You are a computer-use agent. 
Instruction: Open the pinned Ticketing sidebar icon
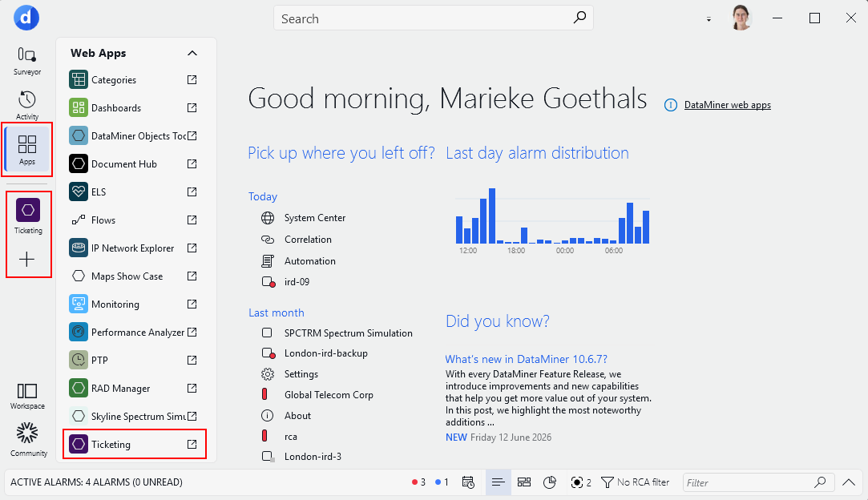tap(28, 216)
